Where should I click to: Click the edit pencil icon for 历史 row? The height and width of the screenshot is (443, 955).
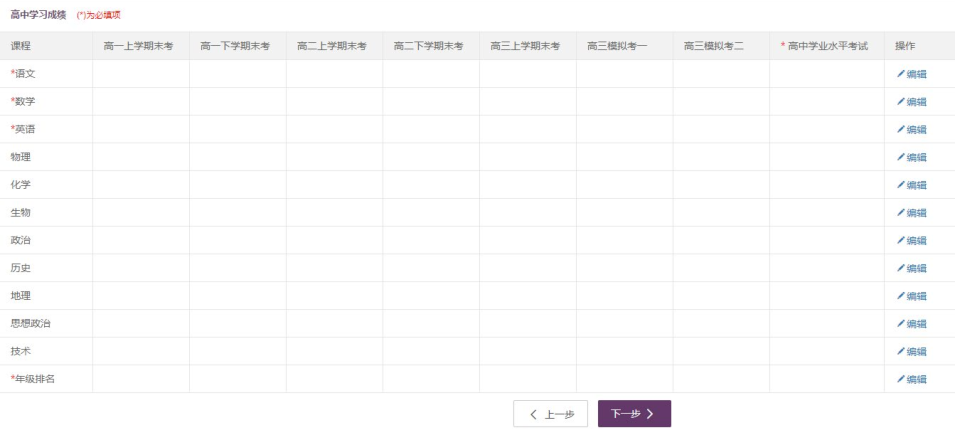pos(900,268)
